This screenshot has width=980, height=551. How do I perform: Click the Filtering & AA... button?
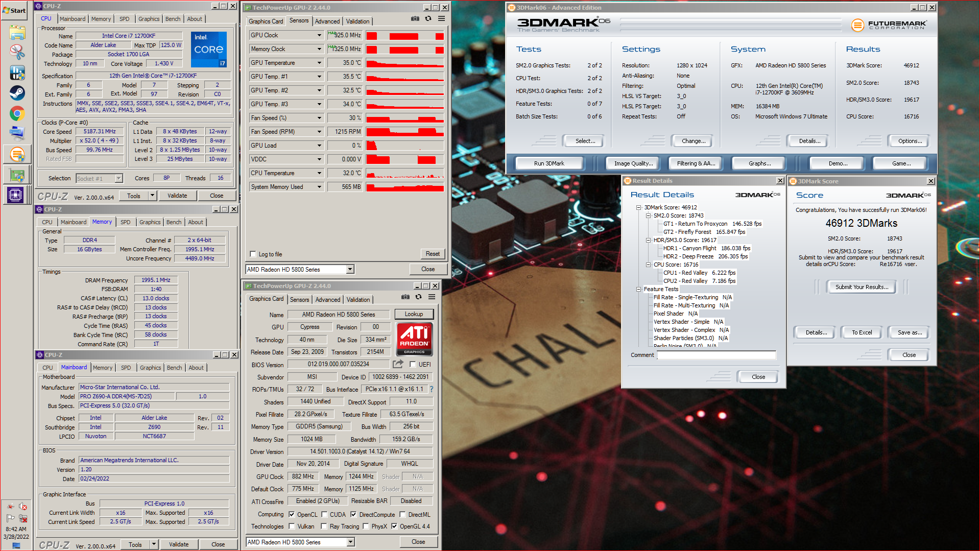coord(696,163)
